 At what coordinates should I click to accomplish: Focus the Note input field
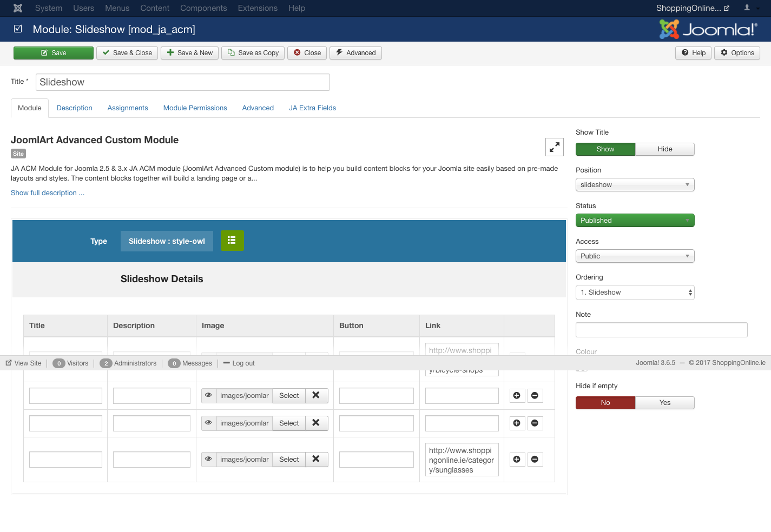tap(662, 330)
